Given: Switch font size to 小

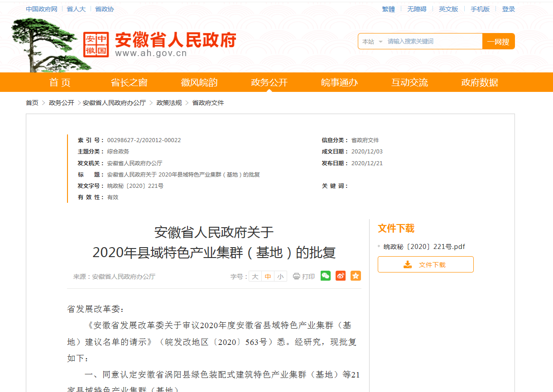Looking at the screenshot, I should coord(280,276).
